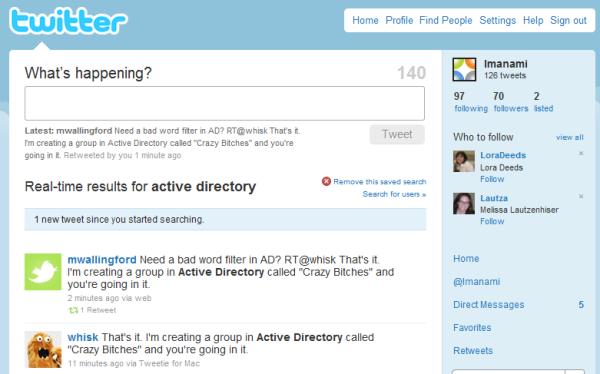
Task: Focus the What's happening text box
Action: (225, 103)
